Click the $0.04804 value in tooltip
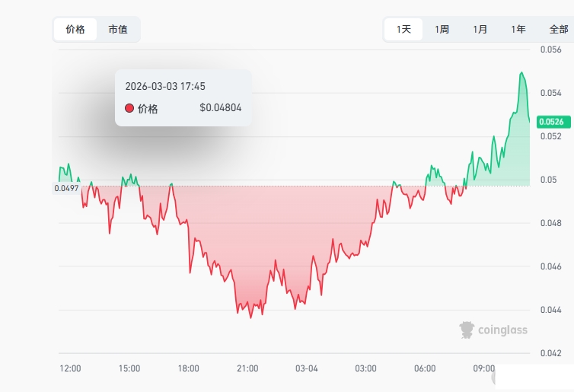This screenshot has height=392, width=574. click(220, 108)
